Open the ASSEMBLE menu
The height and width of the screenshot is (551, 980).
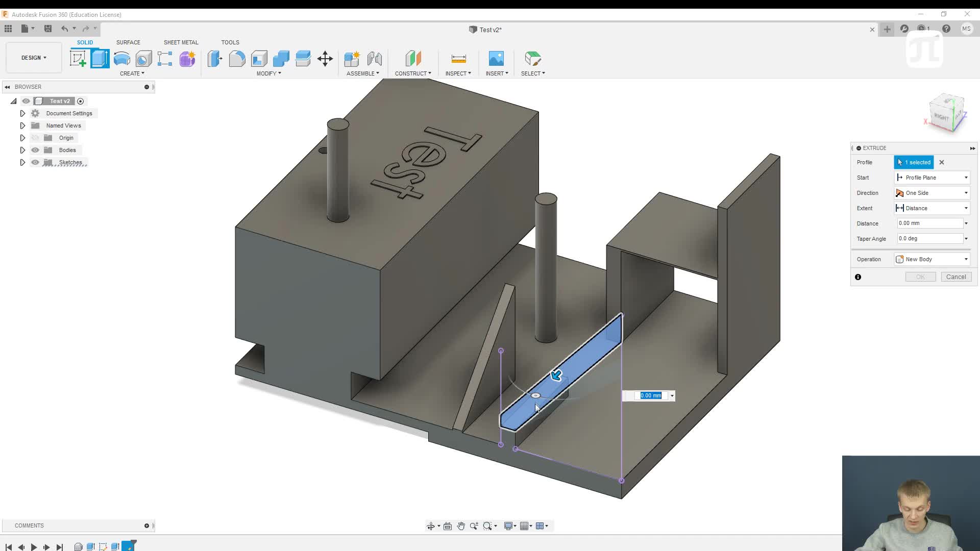pyautogui.click(x=363, y=73)
